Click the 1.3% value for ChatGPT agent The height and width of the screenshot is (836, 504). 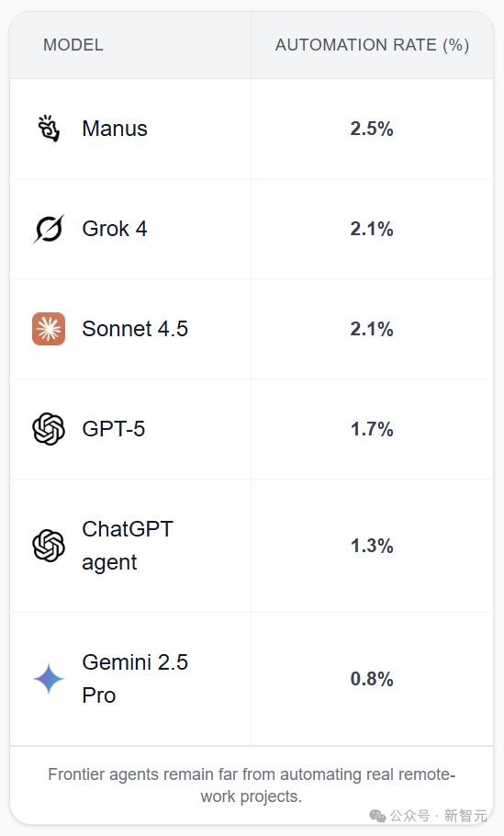[x=372, y=546]
